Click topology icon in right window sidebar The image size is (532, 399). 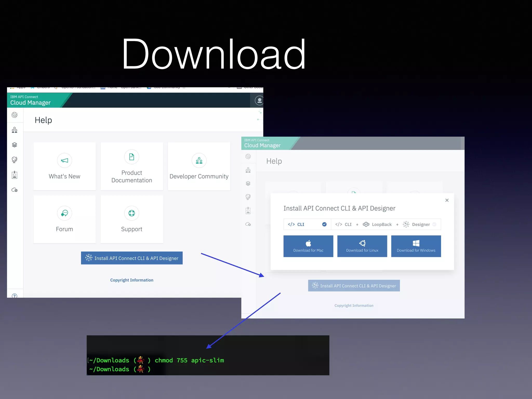(248, 156)
